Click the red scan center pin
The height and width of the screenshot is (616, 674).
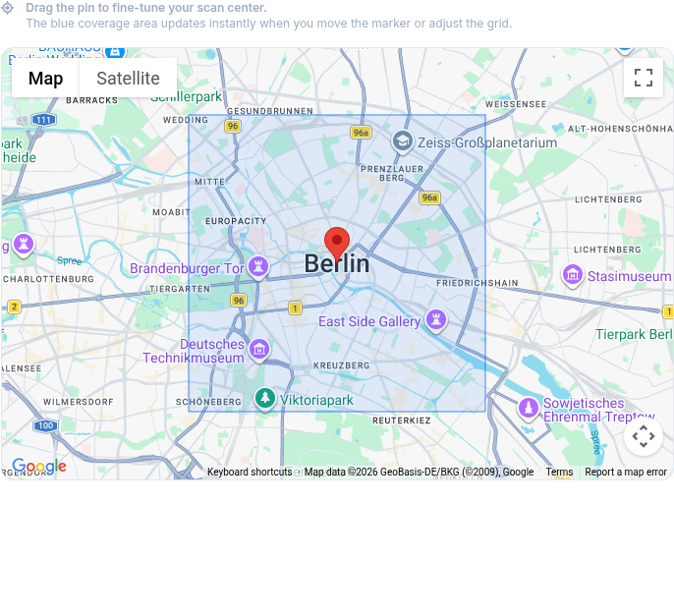pos(337,244)
